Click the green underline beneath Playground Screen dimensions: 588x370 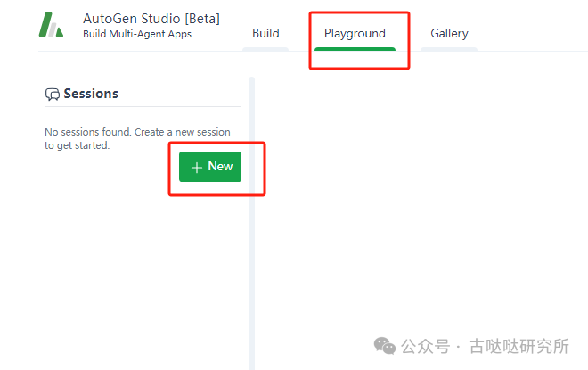(x=355, y=48)
